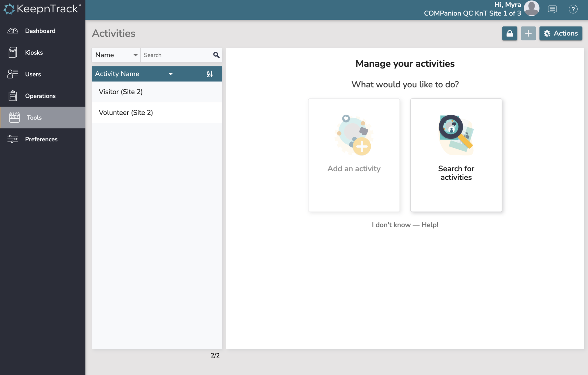Select Volunteer (Site 2) in the list
The image size is (588, 375).
tap(126, 112)
